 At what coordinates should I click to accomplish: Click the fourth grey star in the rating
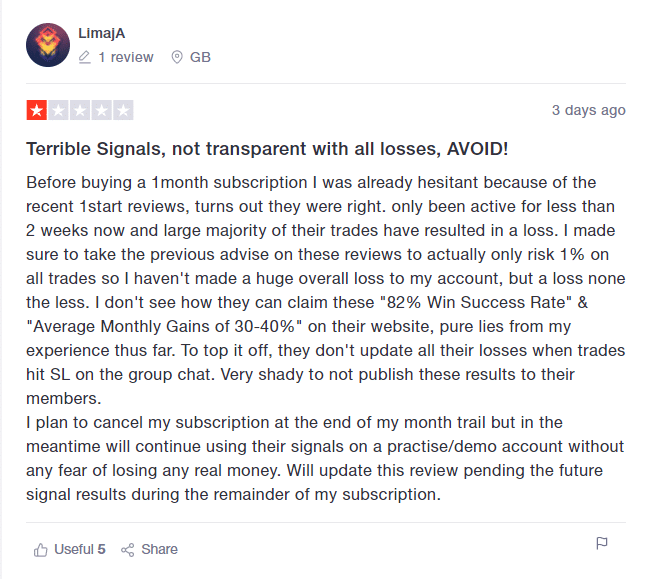click(x=102, y=110)
